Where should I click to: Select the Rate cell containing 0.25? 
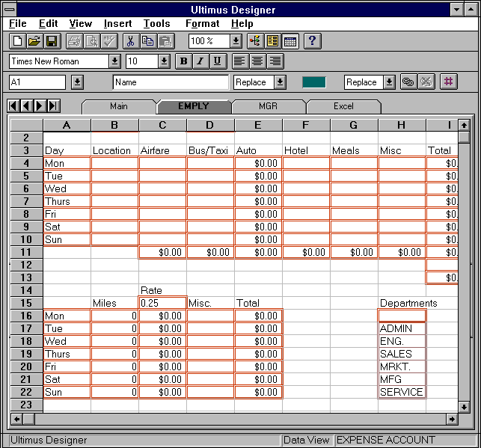[x=162, y=303]
